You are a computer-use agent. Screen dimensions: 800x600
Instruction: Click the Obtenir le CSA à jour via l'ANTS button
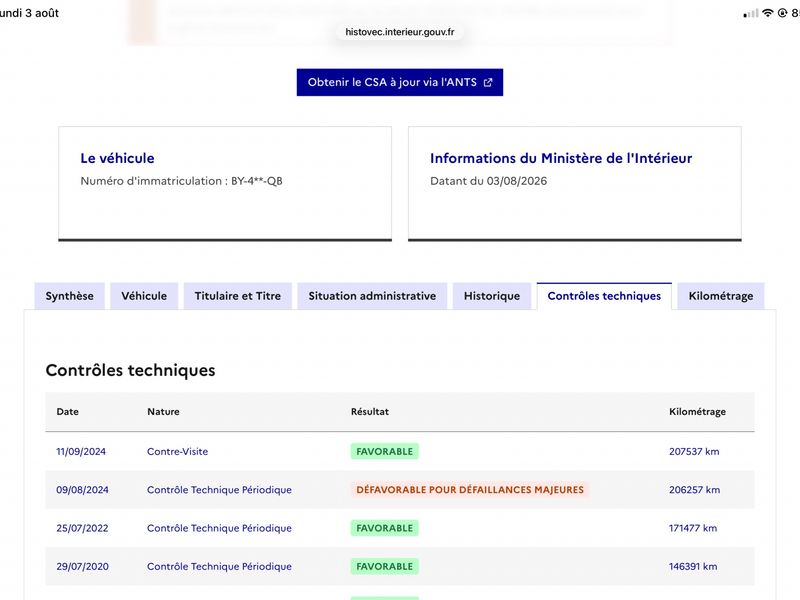pyautogui.click(x=399, y=82)
